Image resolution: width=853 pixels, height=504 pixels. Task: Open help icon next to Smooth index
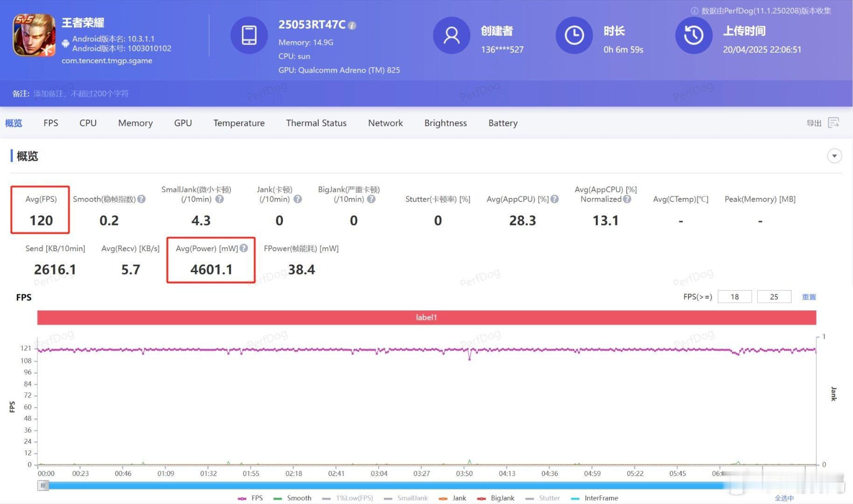pos(141,199)
